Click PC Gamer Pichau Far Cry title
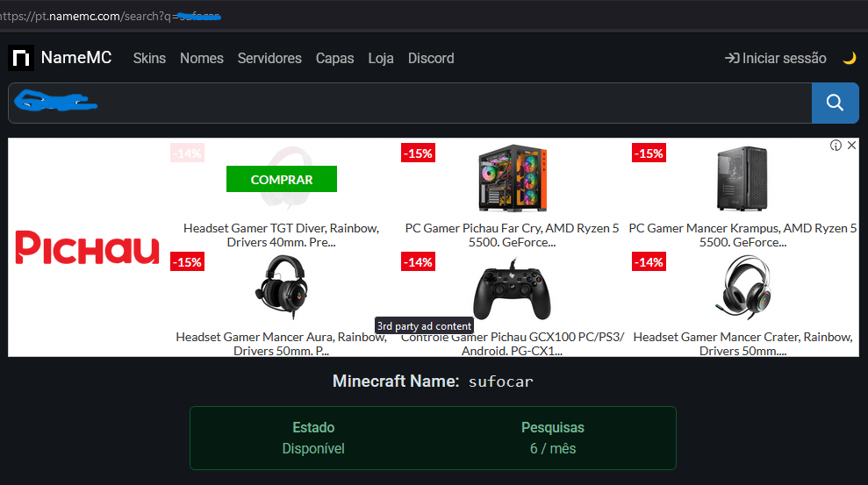This screenshot has height=485, width=868. (512, 235)
